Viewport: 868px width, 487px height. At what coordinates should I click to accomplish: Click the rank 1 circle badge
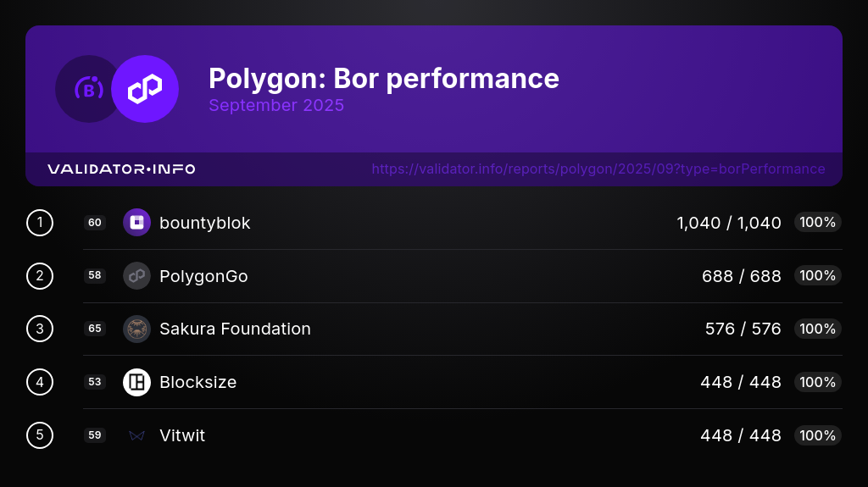pos(40,223)
